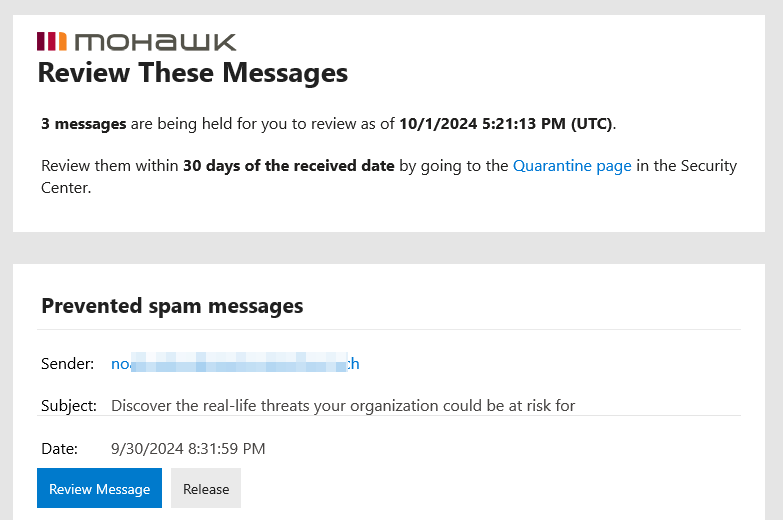This screenshot has height=520, width=783.
Task: Click the blurred sender email address link
Action: pyautogui.click(x=235, y=364)
